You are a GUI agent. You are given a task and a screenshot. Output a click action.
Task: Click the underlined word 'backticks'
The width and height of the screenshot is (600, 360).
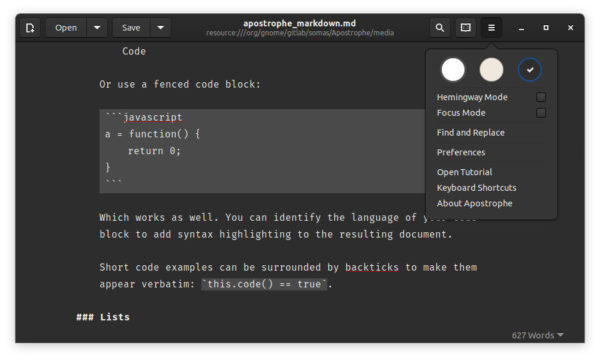click(x=372, y=267)
